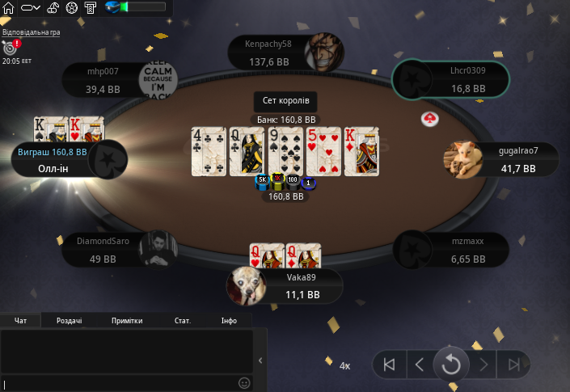The width and height of the screenshot is (570, 392).
Task: Switch to the Чат tab
Action: coord(20,321)
